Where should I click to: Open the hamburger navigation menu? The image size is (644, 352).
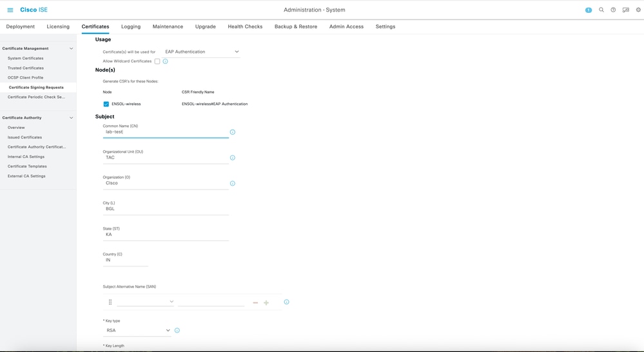pos(10,10)
